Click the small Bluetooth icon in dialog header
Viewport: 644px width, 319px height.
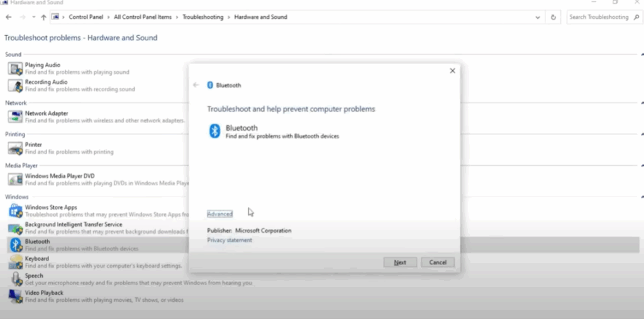pos(210,85)
